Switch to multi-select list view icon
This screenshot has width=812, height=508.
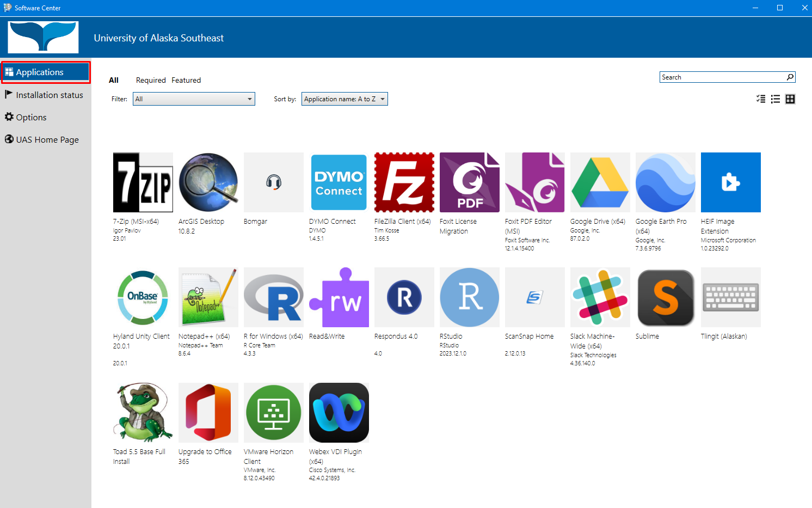click(761, 99)
